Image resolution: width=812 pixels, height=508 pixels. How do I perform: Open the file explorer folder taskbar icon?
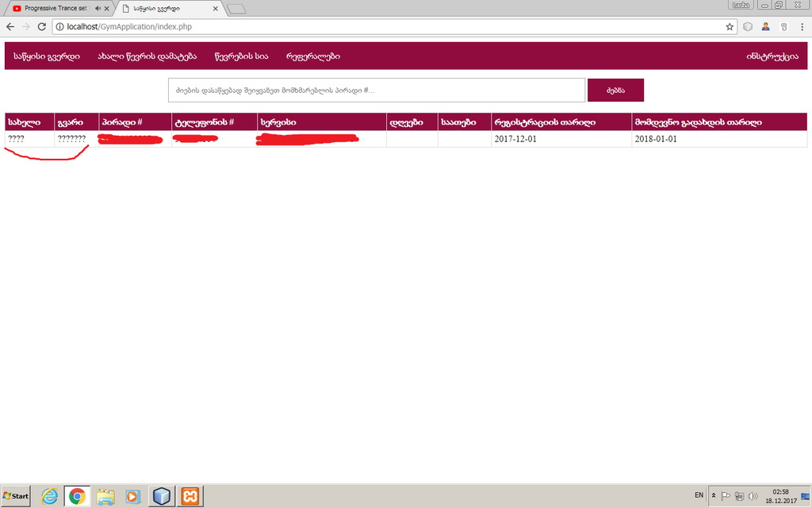click(x=105, y=496)
